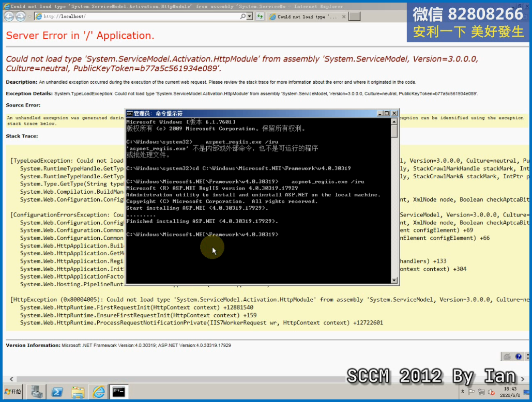Click the 'aspnet_regiis.exe /iru' command in the Framework folder
Image resolution: width=532 pixels, height=402 pixels.
(x=328, y=182)
